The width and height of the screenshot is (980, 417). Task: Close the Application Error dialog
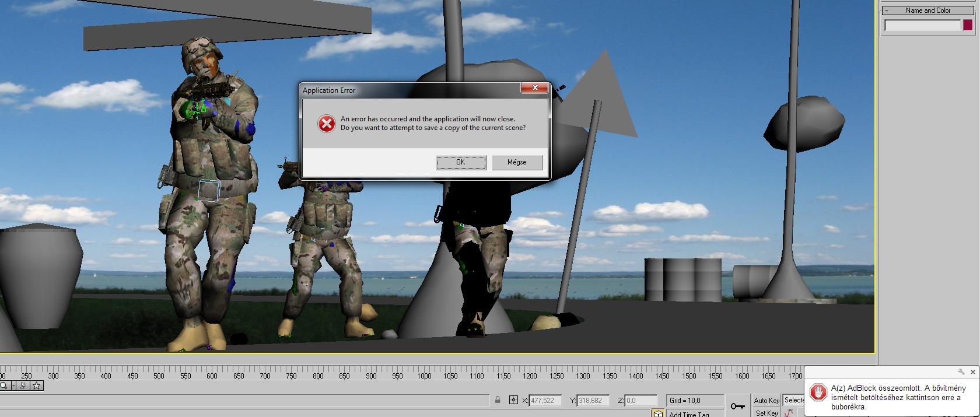coord(534,88)
